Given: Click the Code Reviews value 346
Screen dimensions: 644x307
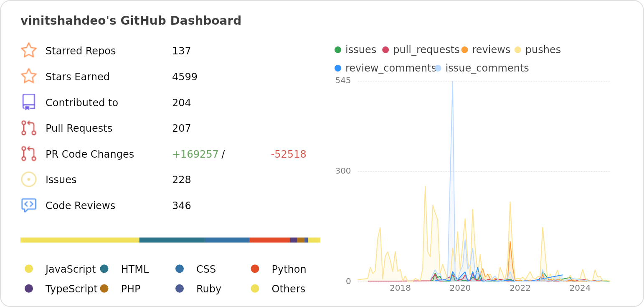Looking at the screenshot, I should click(x=181, y=206).
